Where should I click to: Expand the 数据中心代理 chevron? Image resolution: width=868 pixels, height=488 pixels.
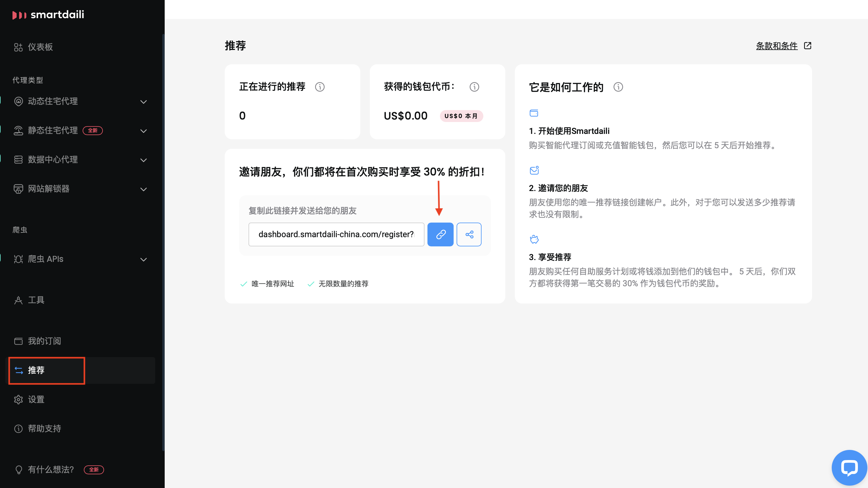point(144,160)
